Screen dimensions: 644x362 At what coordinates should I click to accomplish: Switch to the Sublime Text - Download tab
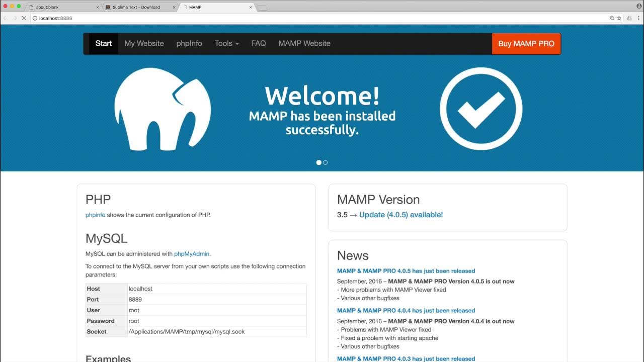(140, 8)
